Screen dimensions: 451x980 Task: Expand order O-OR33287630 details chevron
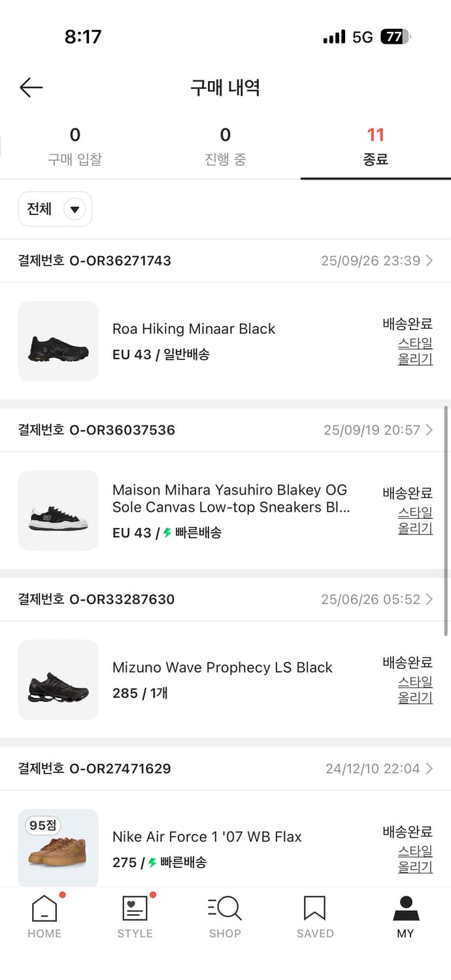[429, 599]
